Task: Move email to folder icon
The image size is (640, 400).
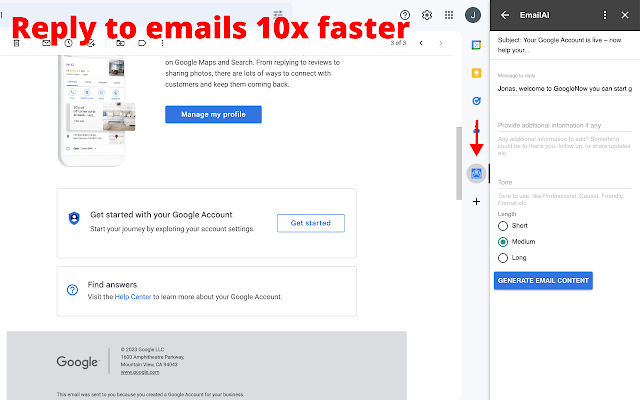Action: [x=120, y=43]
